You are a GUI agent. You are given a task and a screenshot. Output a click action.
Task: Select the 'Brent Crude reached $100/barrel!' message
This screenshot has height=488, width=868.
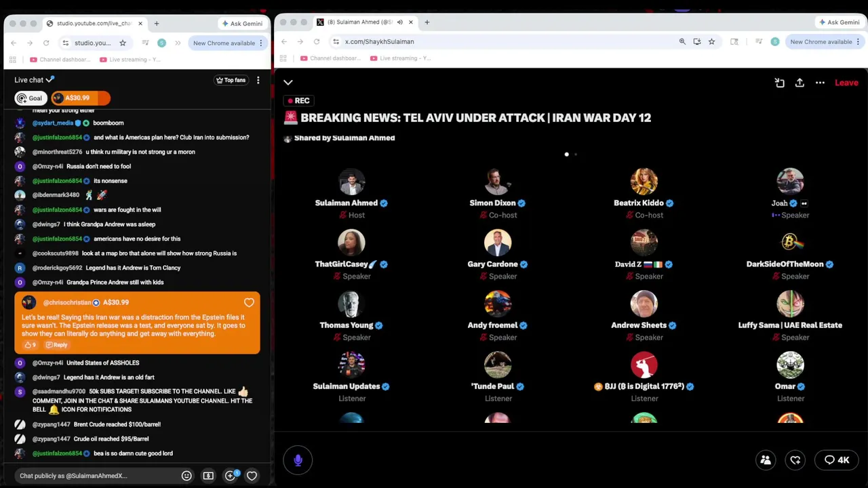[x=117, y=424]
